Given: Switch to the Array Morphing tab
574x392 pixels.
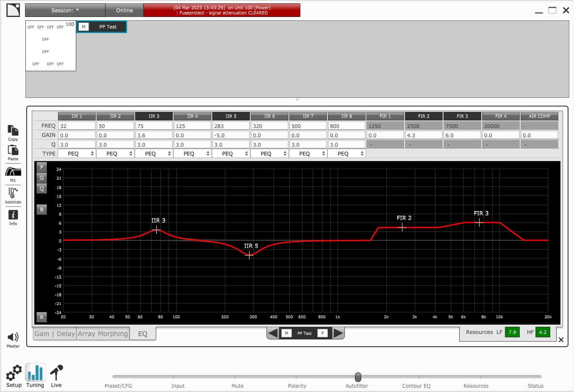Looking at the screenshot, I should (103, 334).
